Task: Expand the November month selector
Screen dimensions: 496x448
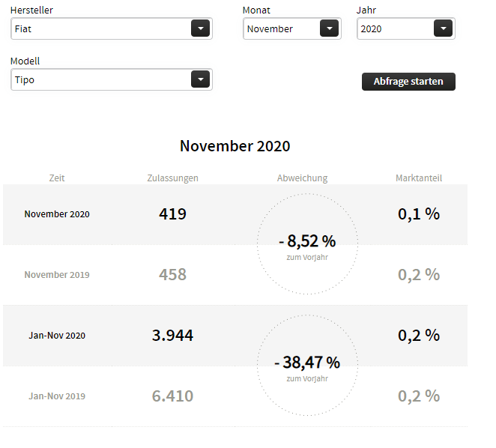Action: [x=282, y=28]
